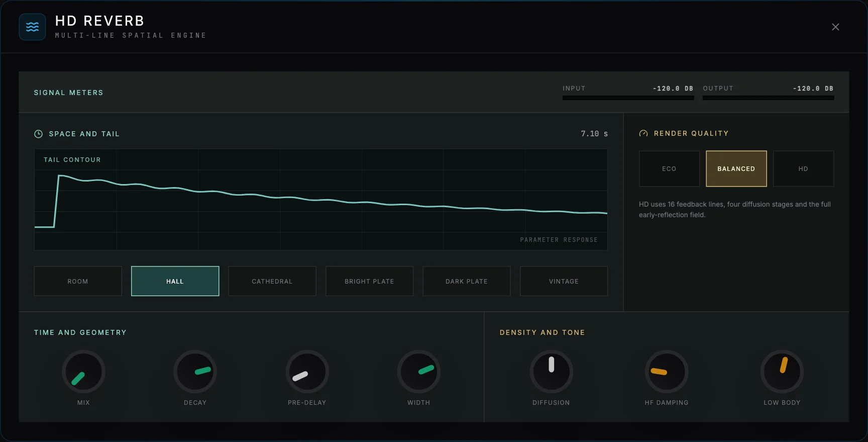Click the Output -120.0 dB readout
Image resolution: width=868 pixels, height=442 pixels.
813,89
